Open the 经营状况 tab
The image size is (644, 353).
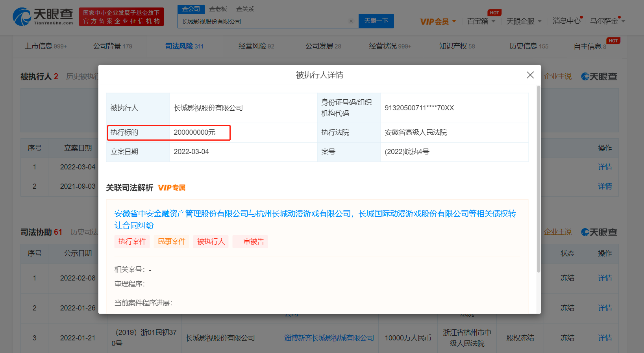390,46
